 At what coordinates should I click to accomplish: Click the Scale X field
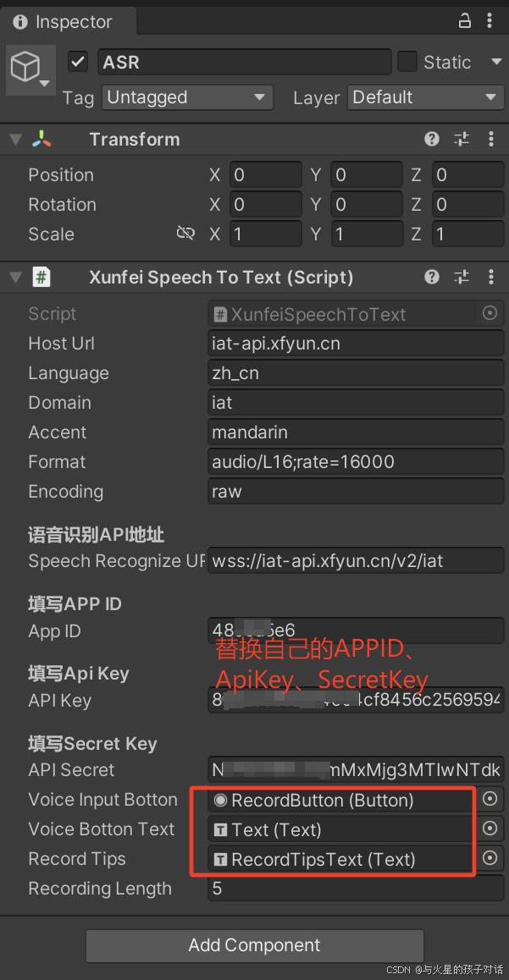click(x=266, y=234)
